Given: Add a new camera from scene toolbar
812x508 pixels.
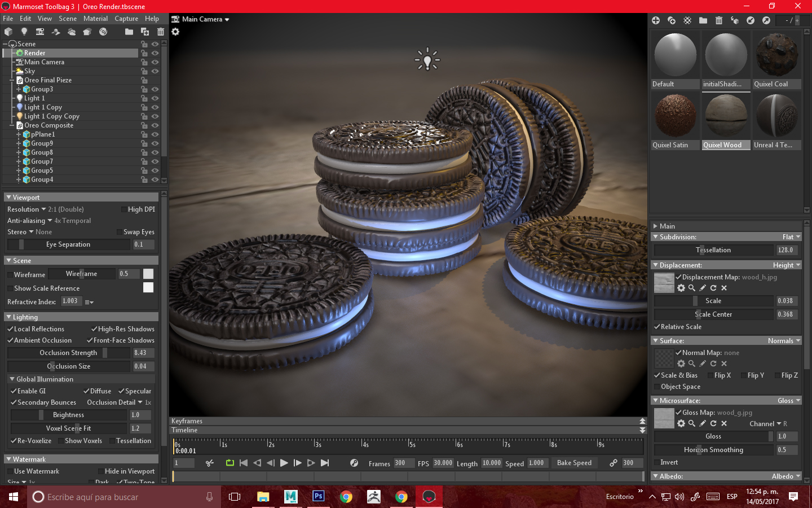Looking at the screenshot, I should coord(40,32).
